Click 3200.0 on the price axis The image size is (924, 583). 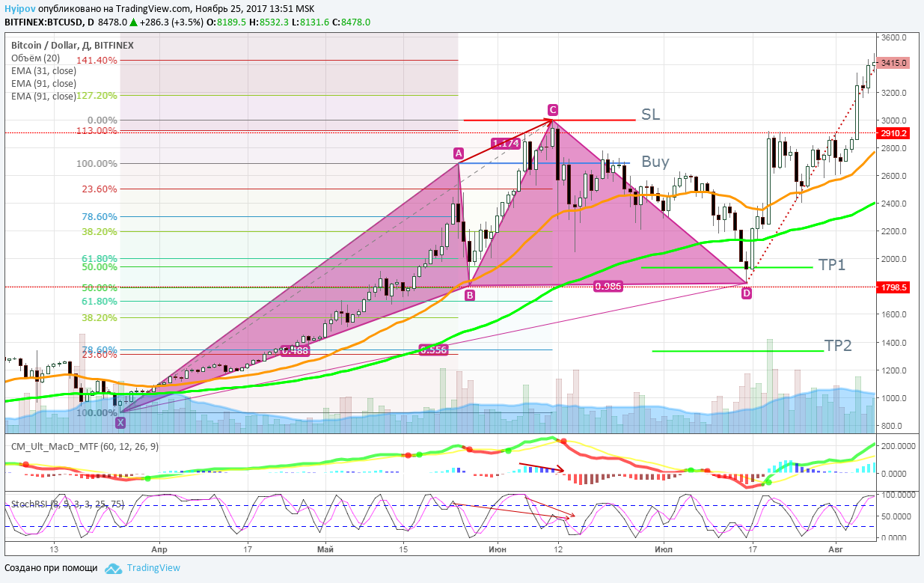[x=894, y=93]
